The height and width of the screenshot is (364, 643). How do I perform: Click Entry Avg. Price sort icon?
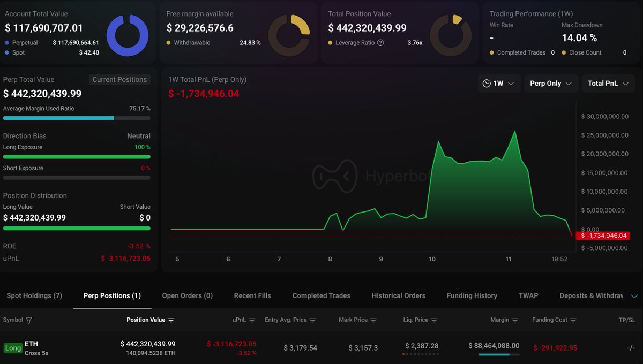pos(312,320)
